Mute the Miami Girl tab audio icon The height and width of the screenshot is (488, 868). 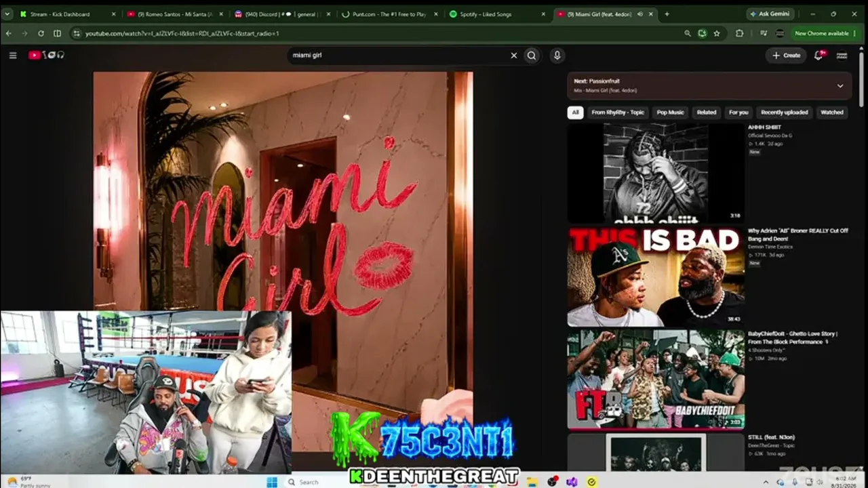pos(642,14)
